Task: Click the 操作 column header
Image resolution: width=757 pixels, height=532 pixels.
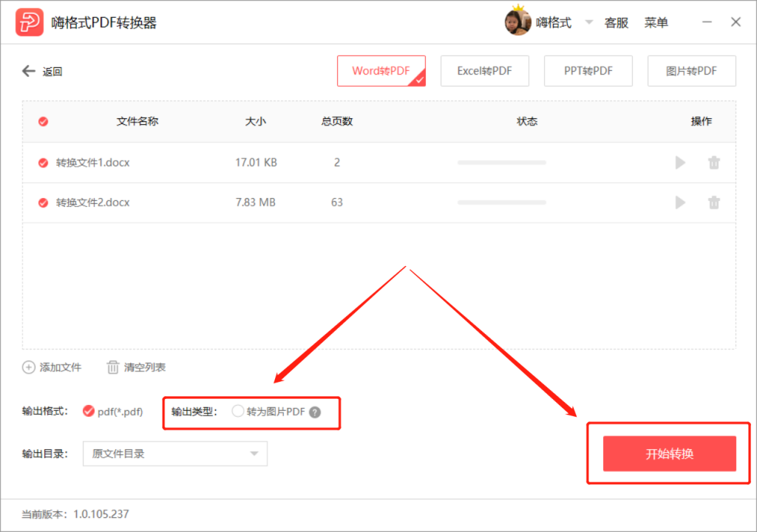Action: pos(701,122)
